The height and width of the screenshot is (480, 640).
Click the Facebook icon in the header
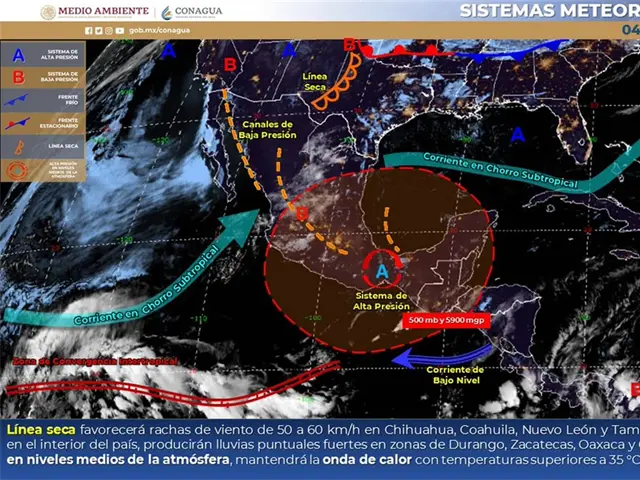pos(88,31)
